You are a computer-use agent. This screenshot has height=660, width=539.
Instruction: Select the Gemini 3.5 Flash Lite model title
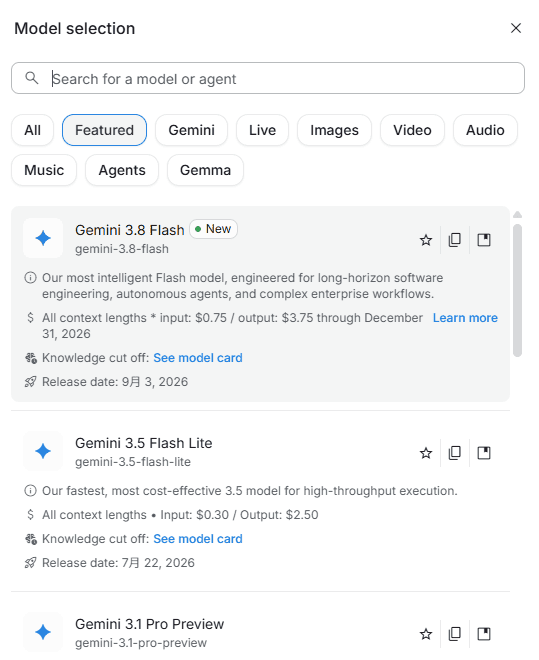pyautogui.click(x=143, y=443)
